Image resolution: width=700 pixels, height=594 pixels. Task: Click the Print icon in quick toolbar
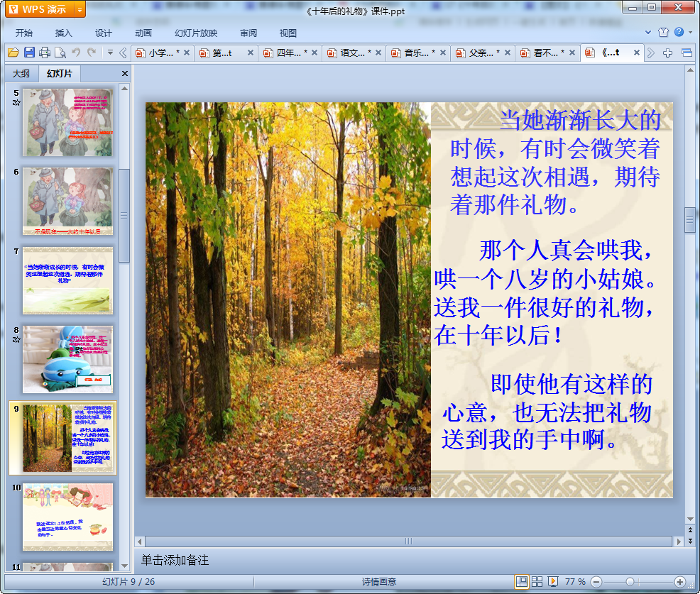(45, 53)
